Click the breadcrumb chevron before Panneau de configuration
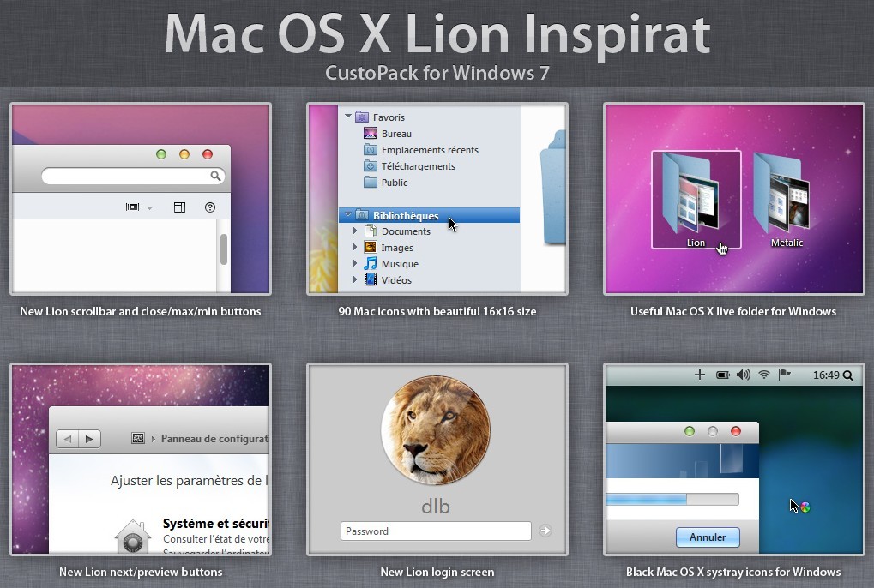The height and width of the screenshot is (588, 874). [154, 439]
